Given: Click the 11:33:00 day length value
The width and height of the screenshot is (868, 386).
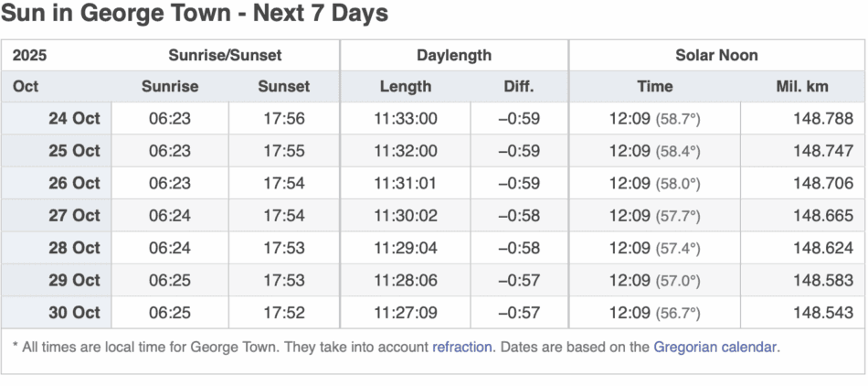Looking at the screenshot, I should (x=406, y=118).
